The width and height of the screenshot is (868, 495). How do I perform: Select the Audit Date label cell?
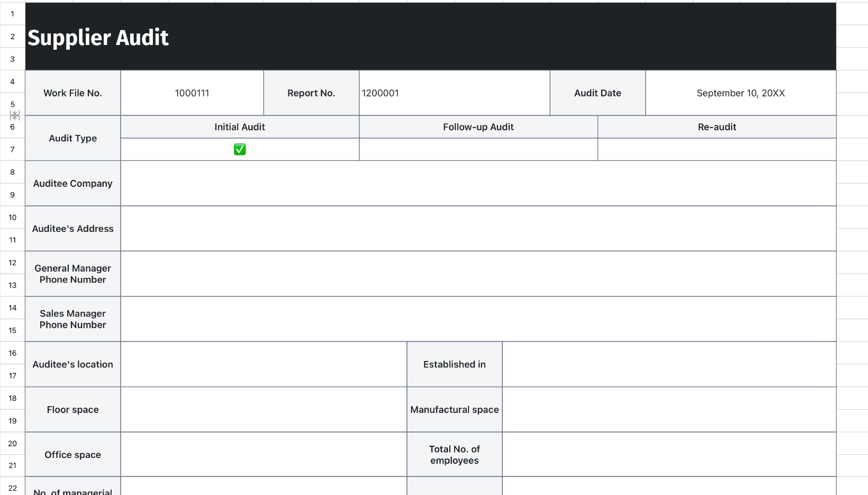tap(598, 93)
